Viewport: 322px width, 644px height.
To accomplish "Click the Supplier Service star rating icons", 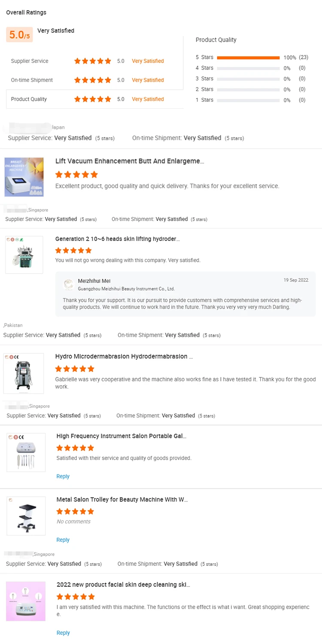I will click(x=92, y=61).
